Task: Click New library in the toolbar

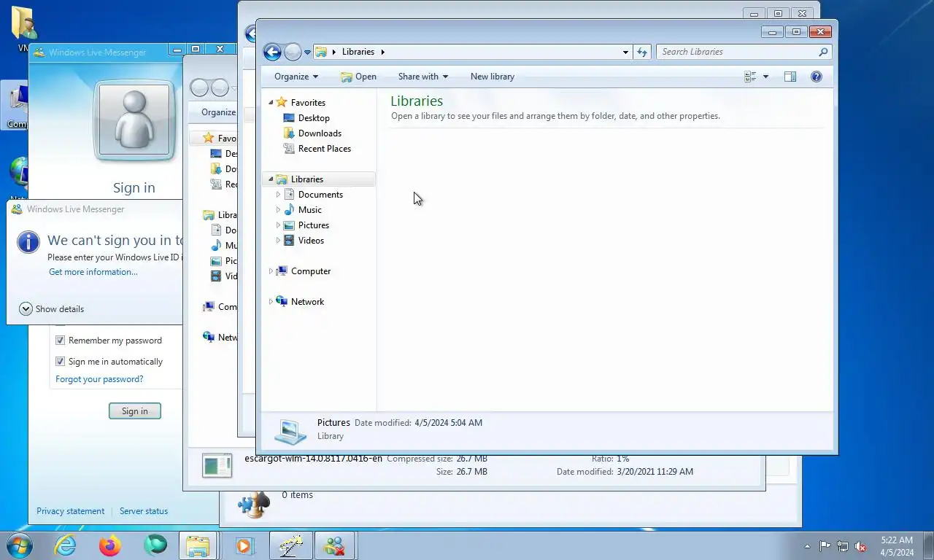Action: [x=493, y=77]
